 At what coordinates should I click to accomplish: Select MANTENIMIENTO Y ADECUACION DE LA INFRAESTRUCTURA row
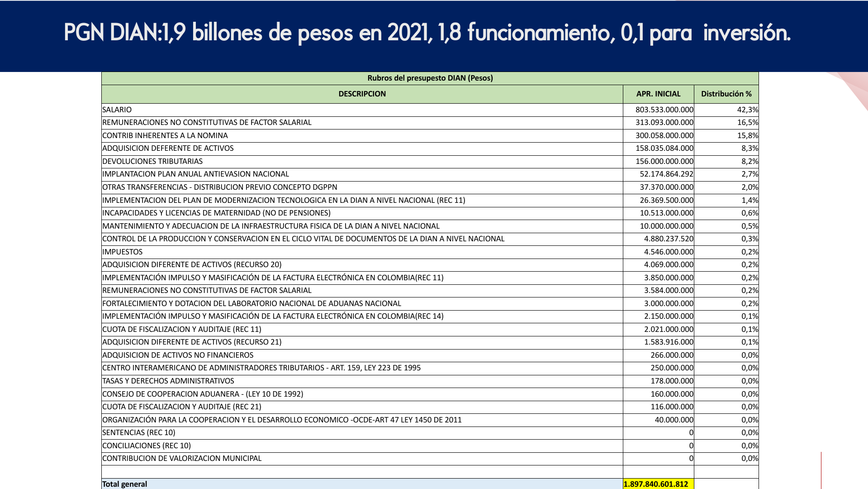click(x=271, y=226)
